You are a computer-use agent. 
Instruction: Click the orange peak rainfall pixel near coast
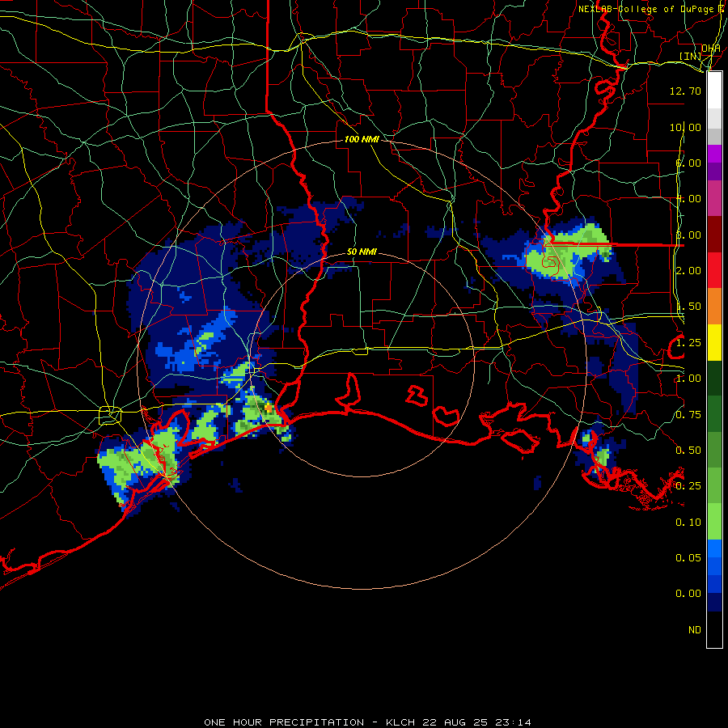(x=268, y=408)
